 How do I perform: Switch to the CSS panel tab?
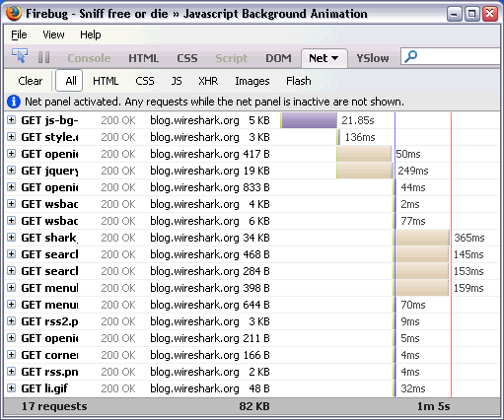(x=187, y=58)
